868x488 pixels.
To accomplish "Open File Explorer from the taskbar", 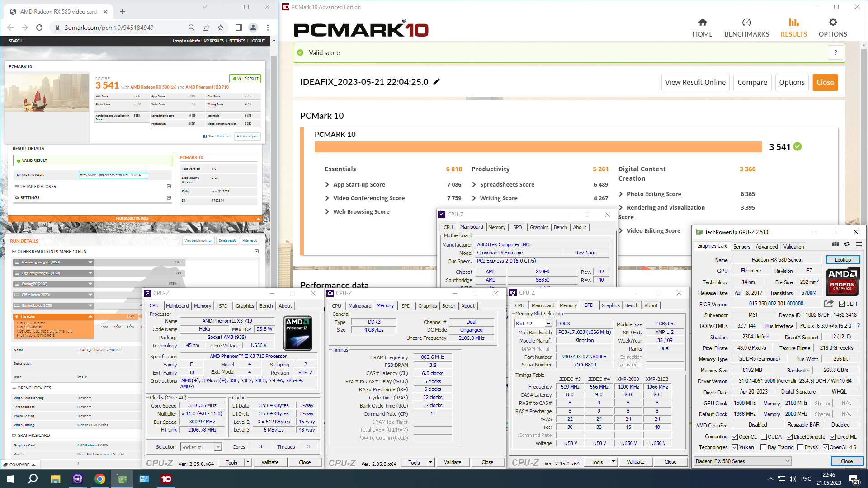I will coord(55,479).
